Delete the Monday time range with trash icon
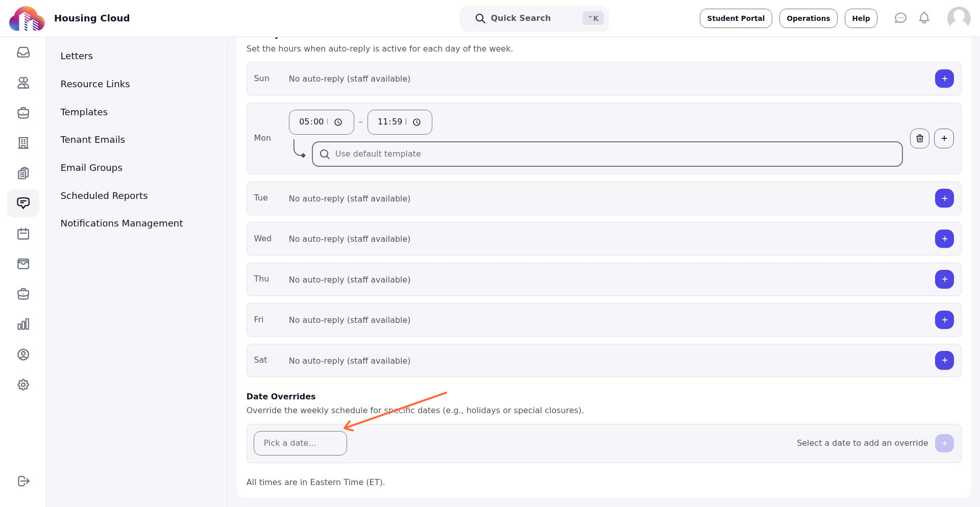Viewport: 980px width, 507px height. tap(919, 138)
